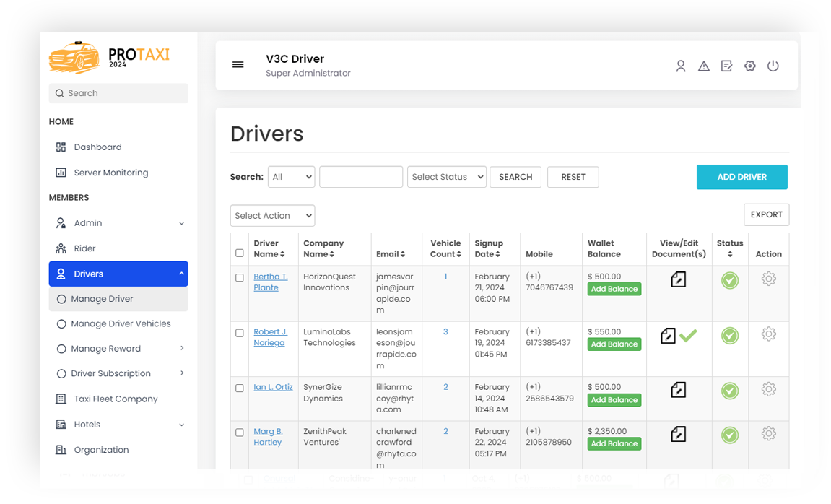The height and width of the screenshot is (504, 831).
Task: Click the RESET button
Action: (x=573, y=177)
